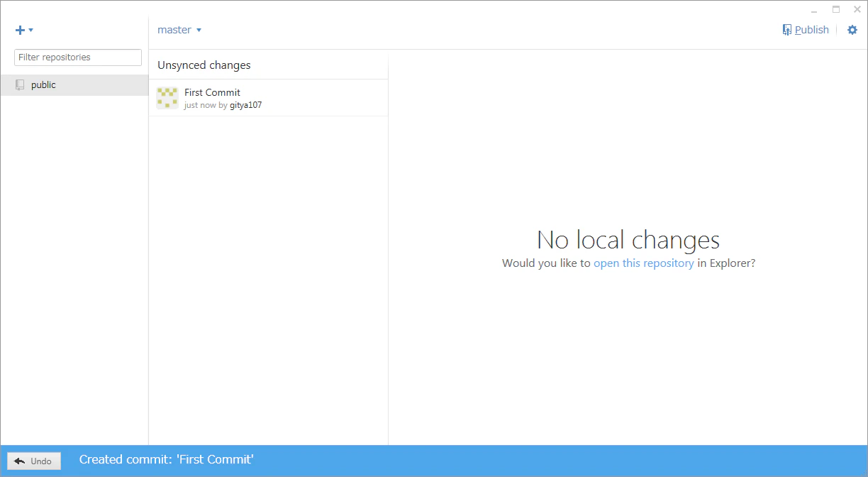Click the 'No local changes' heading
Viewport: 868px width, 477px height.
628,240
